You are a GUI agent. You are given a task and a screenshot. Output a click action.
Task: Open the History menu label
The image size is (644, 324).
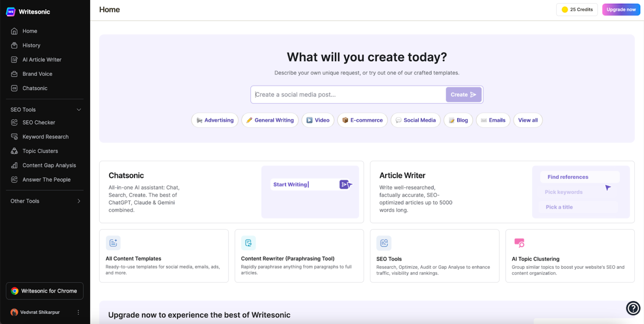point(31,46)
